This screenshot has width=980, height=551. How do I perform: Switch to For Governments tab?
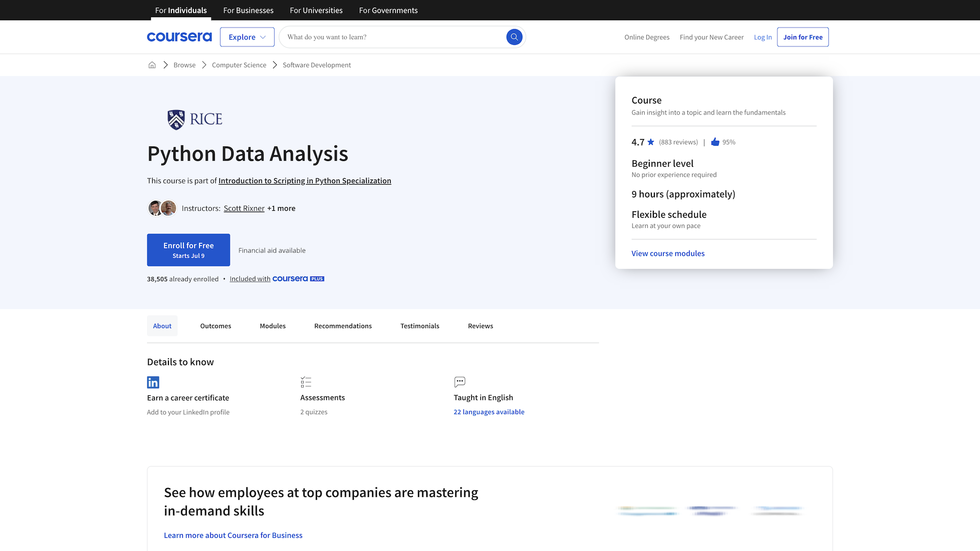[x=388, y=10]
